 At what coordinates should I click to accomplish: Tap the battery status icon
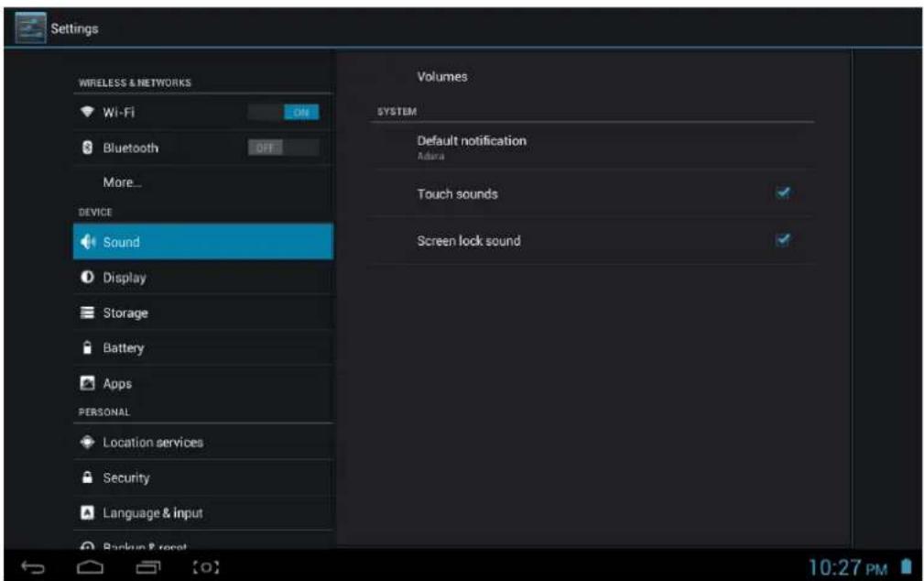pos(907,566)
